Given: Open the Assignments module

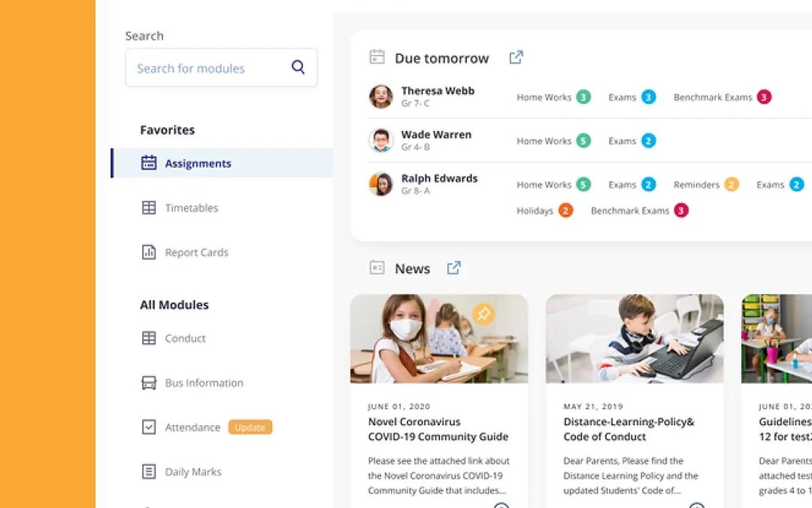Looking at the screenshot, I should [x=223, y=163].
